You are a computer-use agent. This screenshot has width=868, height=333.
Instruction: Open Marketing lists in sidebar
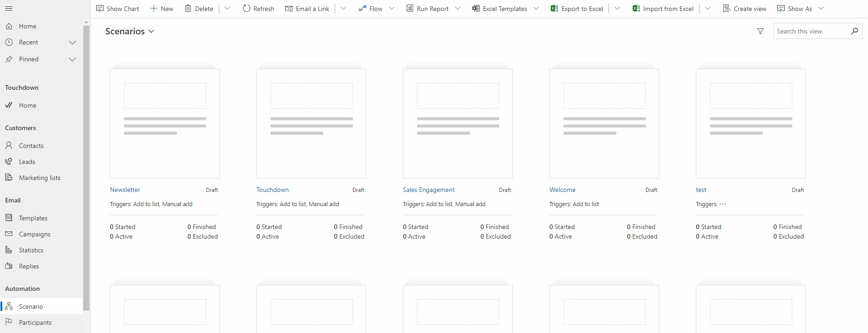point(39,178)
